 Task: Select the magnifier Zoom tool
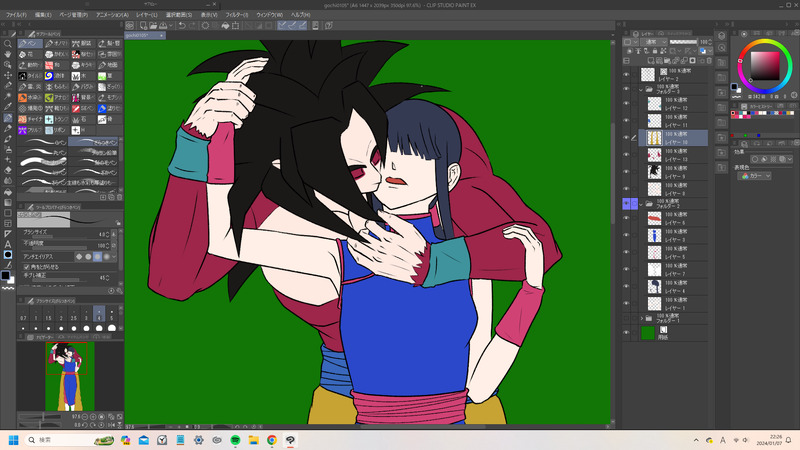(x=8, y=45)
